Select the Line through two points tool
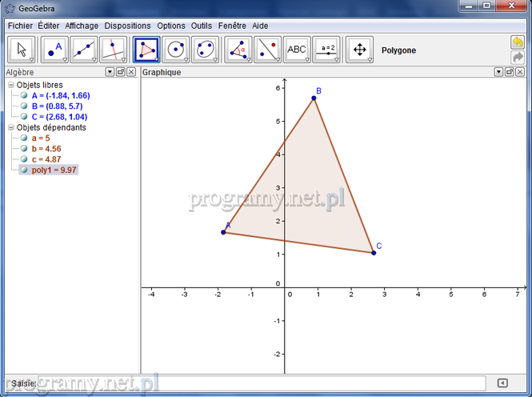Image resolution: width=532 pixels, height=397 pixels. [x=84, y=50]
